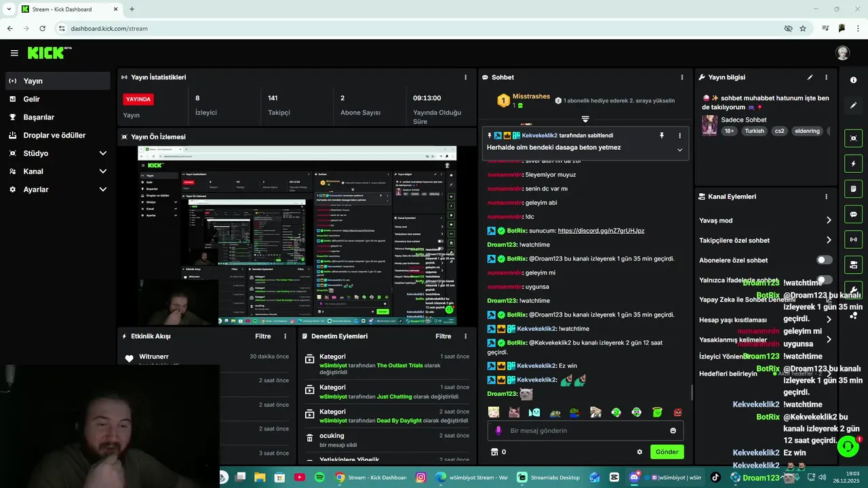The width and height of the screenshot is (868, 488).
Task: Click the green support chat bubble
Action: pyautogui.click(x=848, y=446)
